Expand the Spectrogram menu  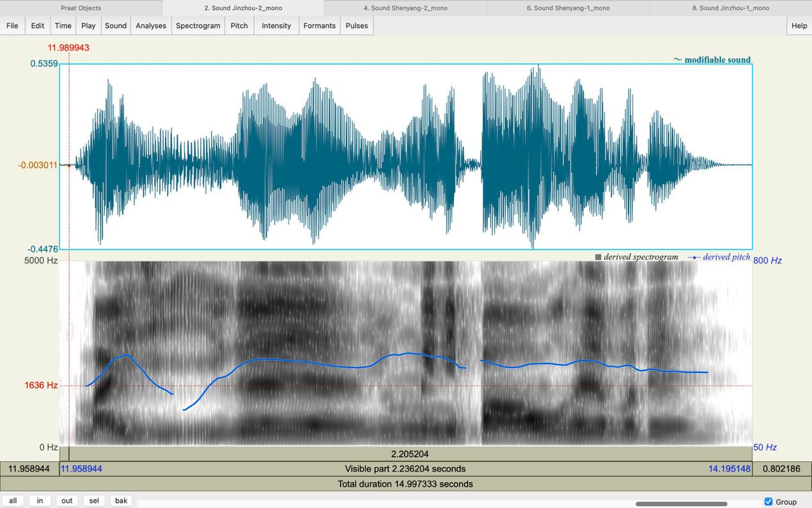pos(198,26)
